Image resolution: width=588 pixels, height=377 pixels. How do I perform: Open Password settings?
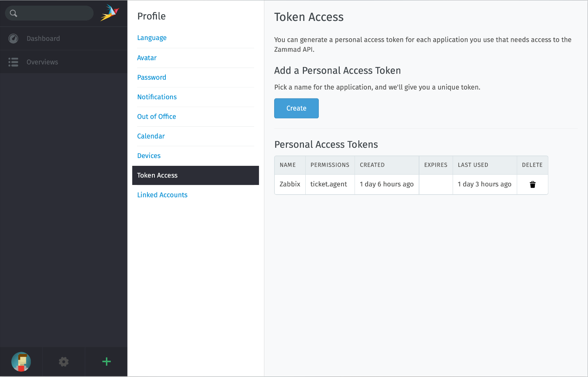[x=152, y=77]
